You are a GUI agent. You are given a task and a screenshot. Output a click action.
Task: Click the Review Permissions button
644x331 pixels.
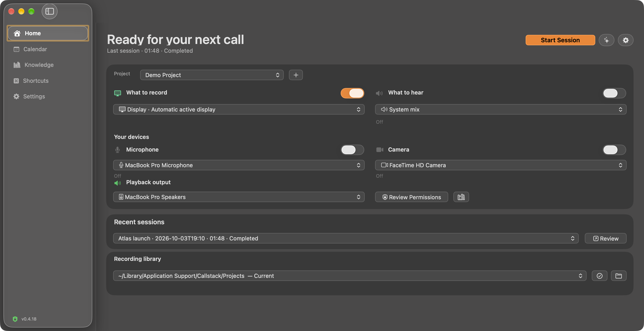click(x=411, y=197)
